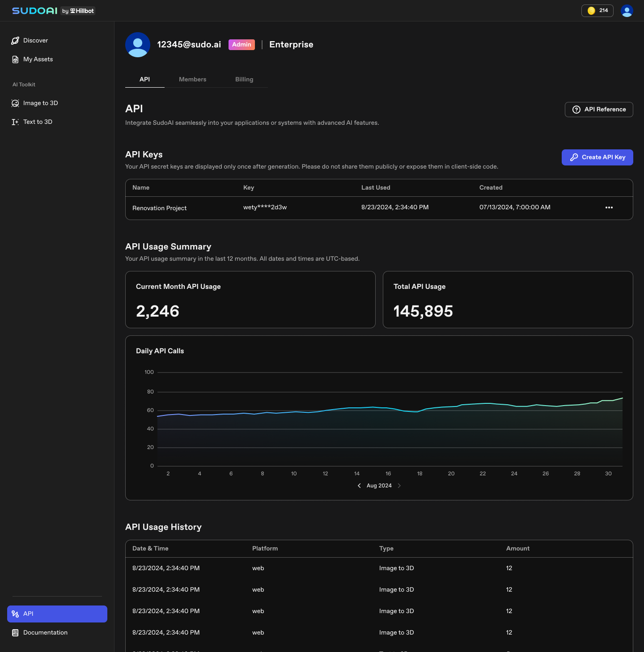Click the key icon in Create API Key
This screenshot has height=652, width=644.
point(574,157)
